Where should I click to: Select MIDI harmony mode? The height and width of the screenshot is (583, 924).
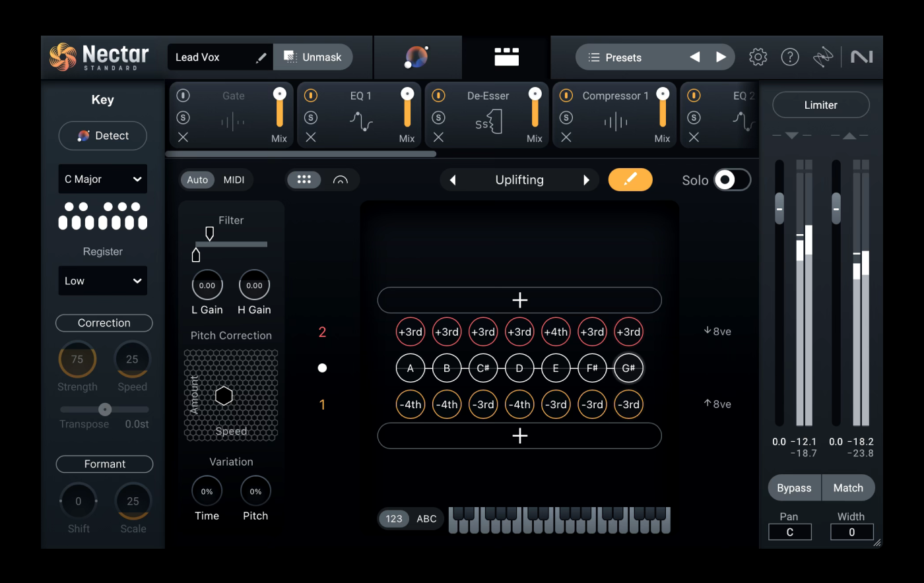tap(234, 179)
